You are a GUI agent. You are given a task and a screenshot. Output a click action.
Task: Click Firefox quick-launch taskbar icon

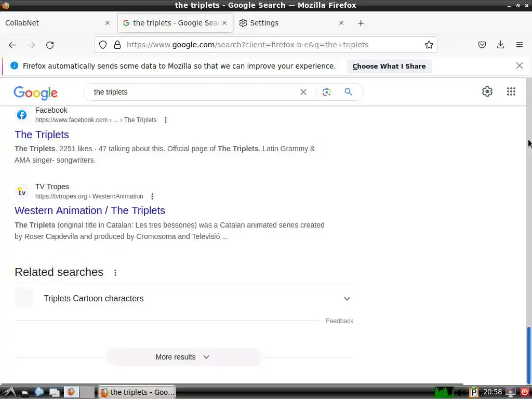(x=71, y=392)
